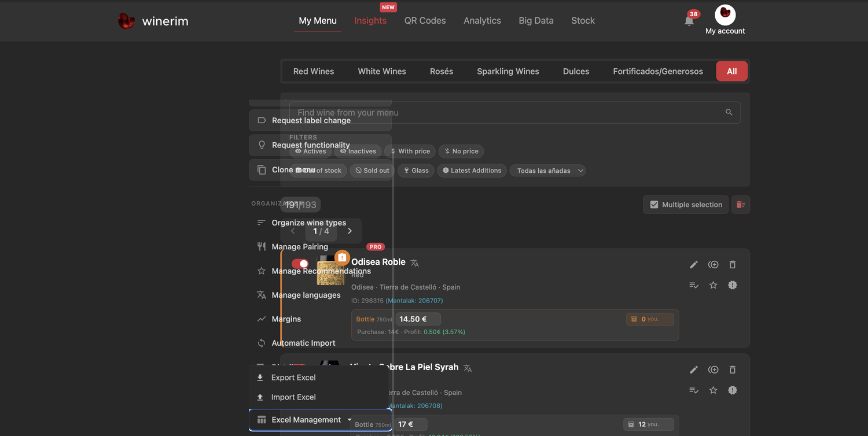Edit Odisea Roble with pencil icon
The width and height of the screenshot is (868, 436).
tap(694, 265)
